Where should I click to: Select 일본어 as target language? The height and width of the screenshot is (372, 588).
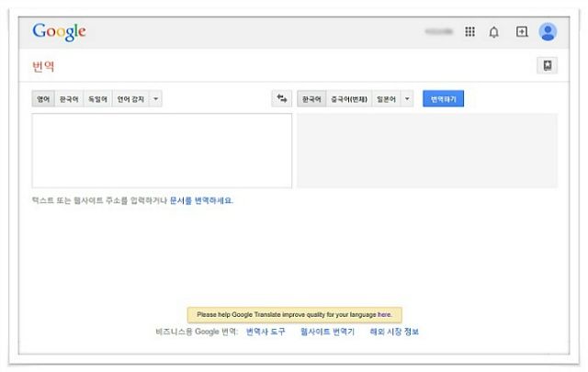(x=386, y=99)
